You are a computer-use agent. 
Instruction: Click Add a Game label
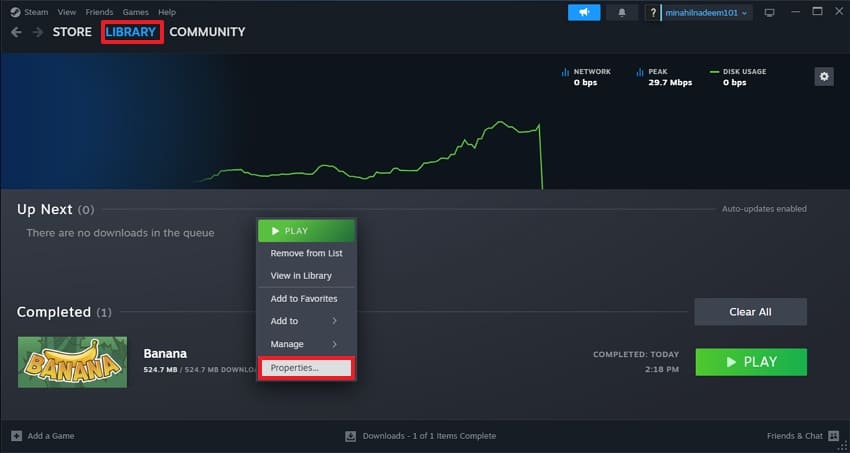pos(51,436)
